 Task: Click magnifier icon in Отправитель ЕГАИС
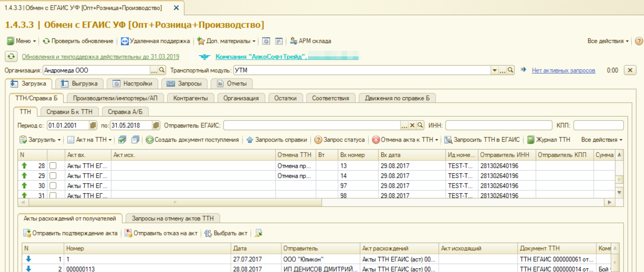click(x=420, y=125)
